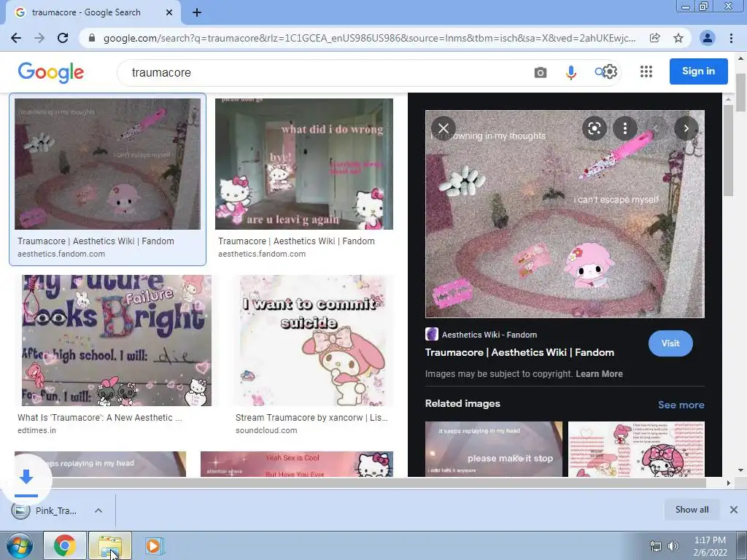The width and height of the screenshot is (747, 560).
Task: Click the preview panel scrollbar thumb
Action: pyautogui.click(x=728, y=150)
